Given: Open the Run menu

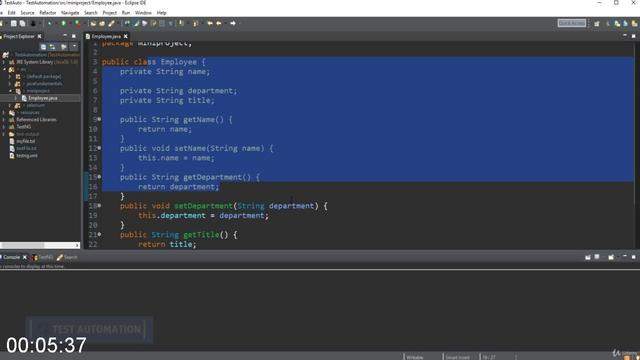Looking at the screenshot, I should point(126,13).
